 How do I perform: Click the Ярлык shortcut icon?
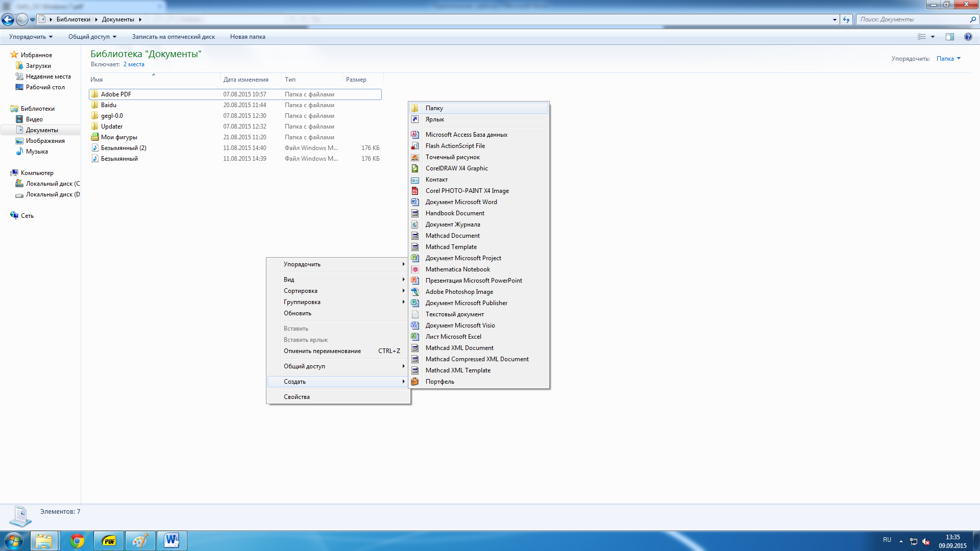pyautogui.click(x=415, y=119)
